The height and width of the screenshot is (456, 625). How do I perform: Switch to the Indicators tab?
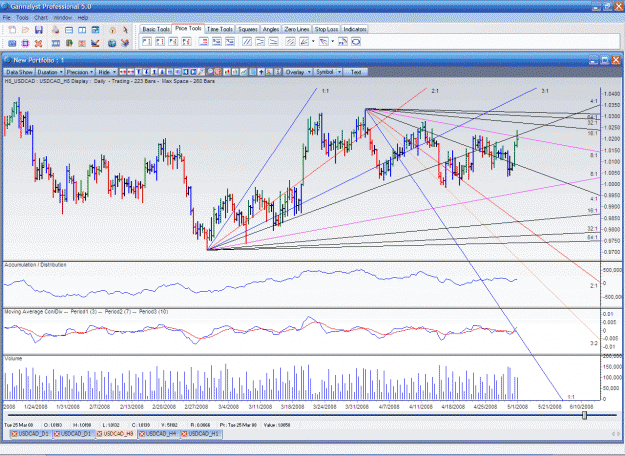355,29
